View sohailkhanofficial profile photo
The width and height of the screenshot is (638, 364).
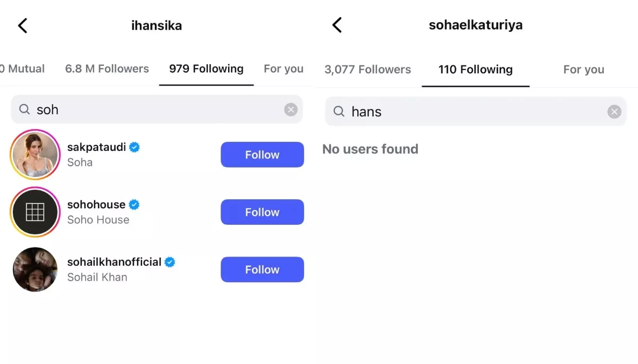coord(35,269)
